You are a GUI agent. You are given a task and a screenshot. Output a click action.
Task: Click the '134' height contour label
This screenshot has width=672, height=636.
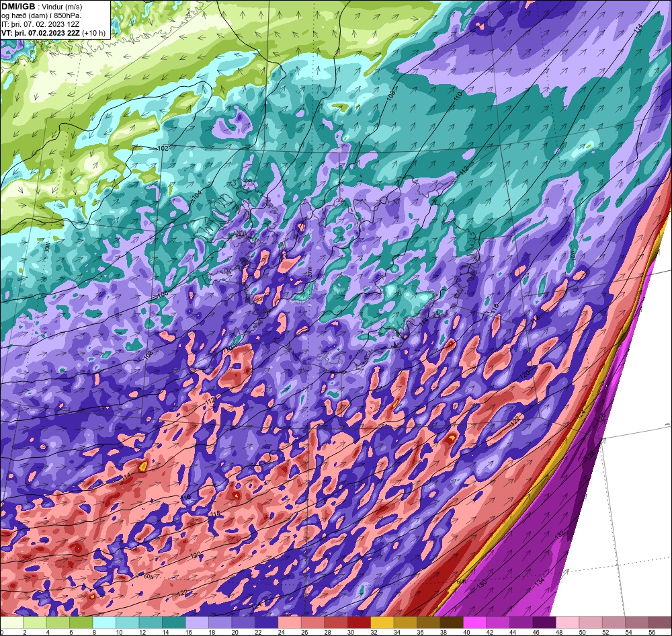coord(540,582)
